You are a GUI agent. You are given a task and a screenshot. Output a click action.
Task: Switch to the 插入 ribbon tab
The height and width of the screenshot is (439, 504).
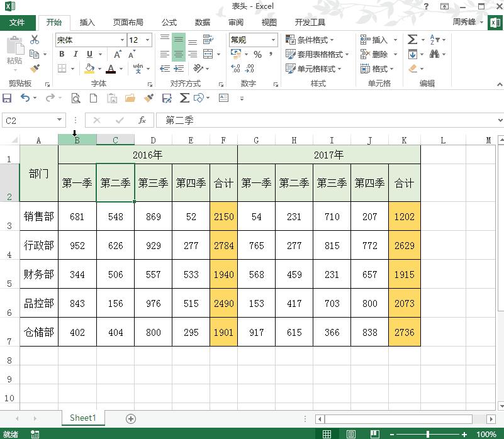pos(87,22)
